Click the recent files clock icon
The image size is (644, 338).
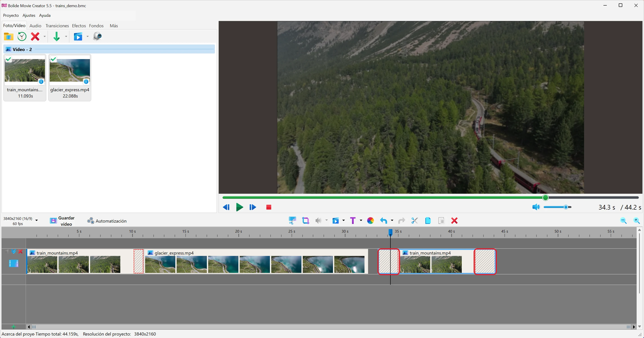[x=22, y=36]
